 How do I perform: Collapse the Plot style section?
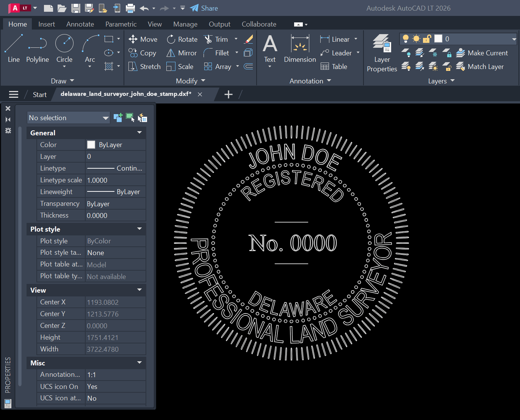[139, 229]
